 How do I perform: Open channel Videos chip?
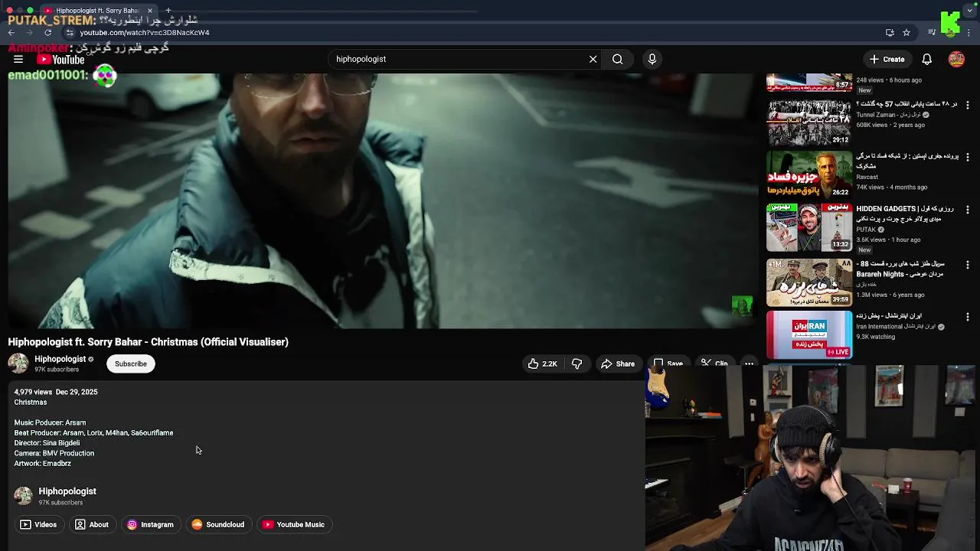pos(38,524)
